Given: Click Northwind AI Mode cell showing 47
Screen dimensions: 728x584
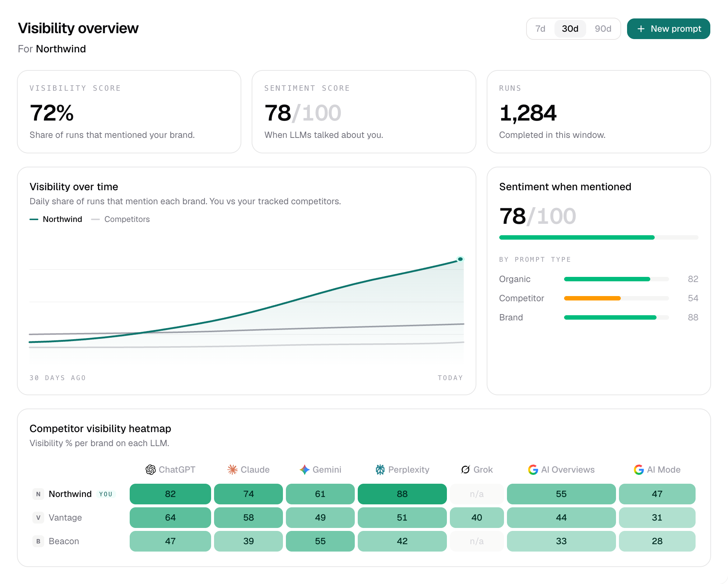Looking at the screenshot, I should click(657, 494).
